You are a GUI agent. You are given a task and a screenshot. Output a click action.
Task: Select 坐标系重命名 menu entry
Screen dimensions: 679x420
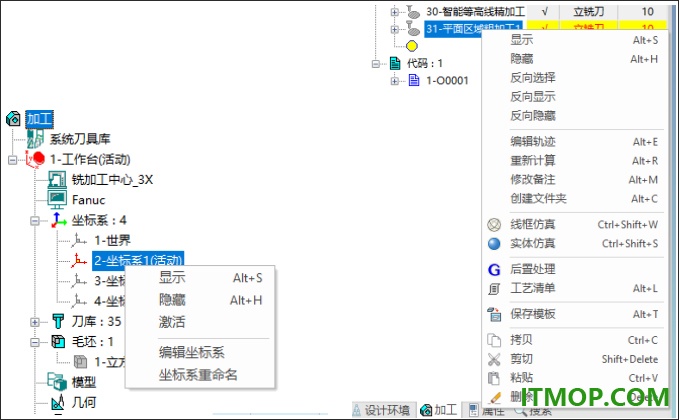[x=200, y=375]
